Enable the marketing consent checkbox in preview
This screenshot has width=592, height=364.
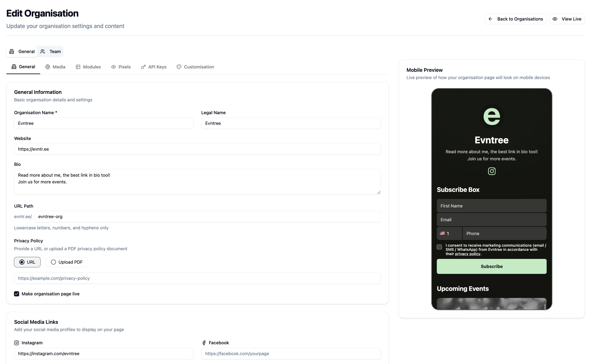click(x=439, y=247)
